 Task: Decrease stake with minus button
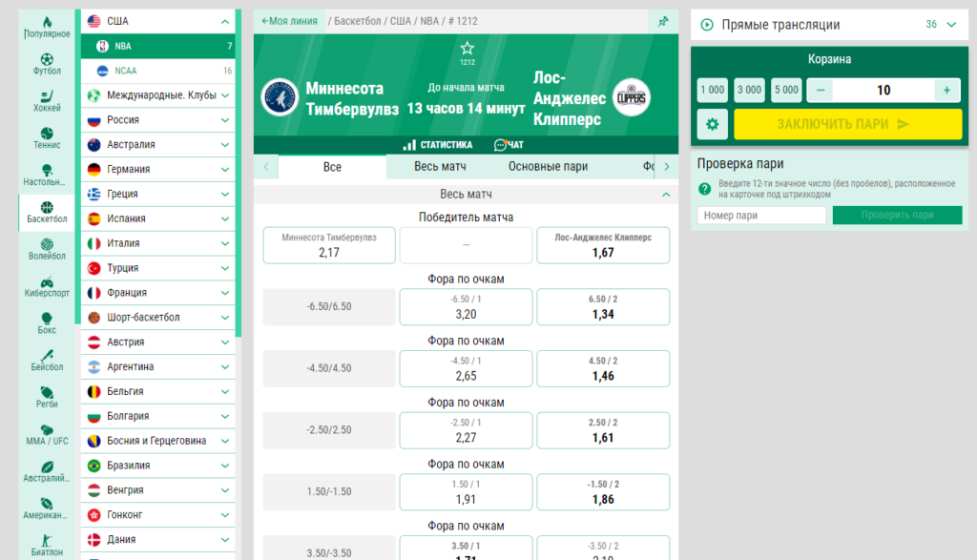click(821, 91)
